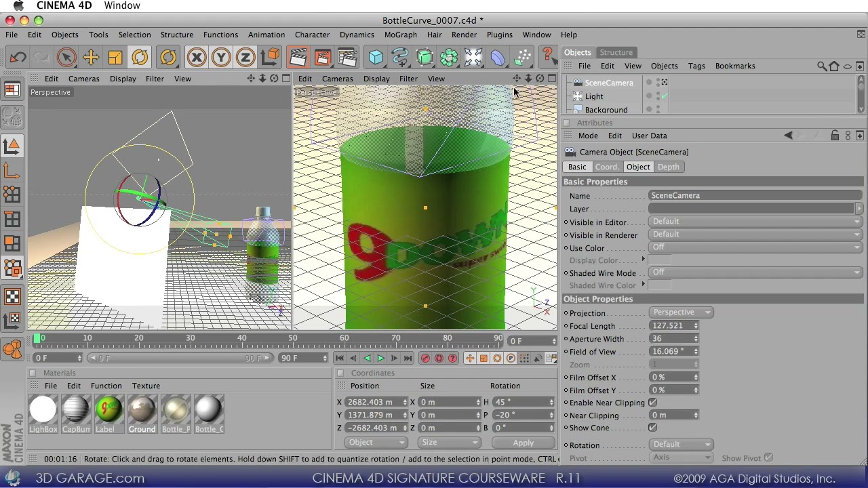Jump to end of animation

click(408, 358)
